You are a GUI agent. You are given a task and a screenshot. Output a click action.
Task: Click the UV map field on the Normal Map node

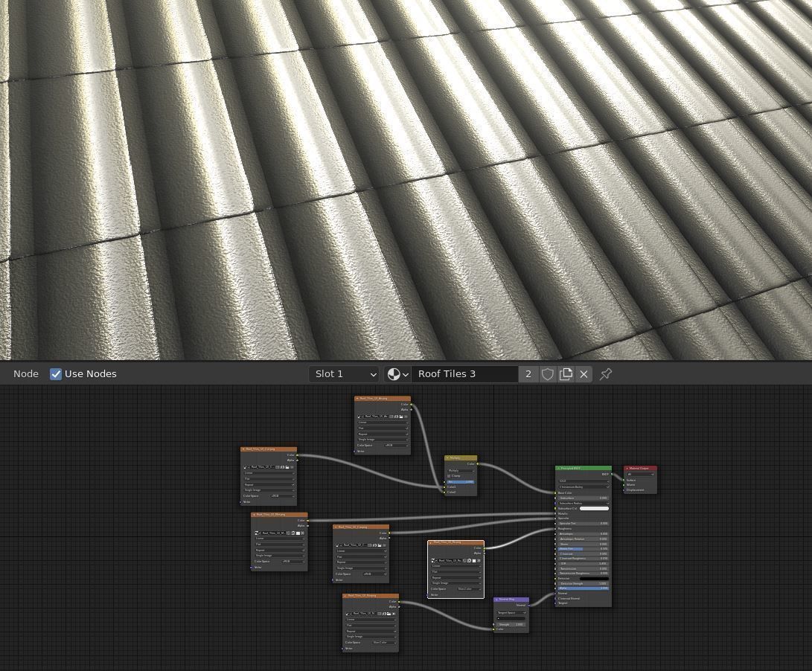pyautogui.click(x=511, y=618)
